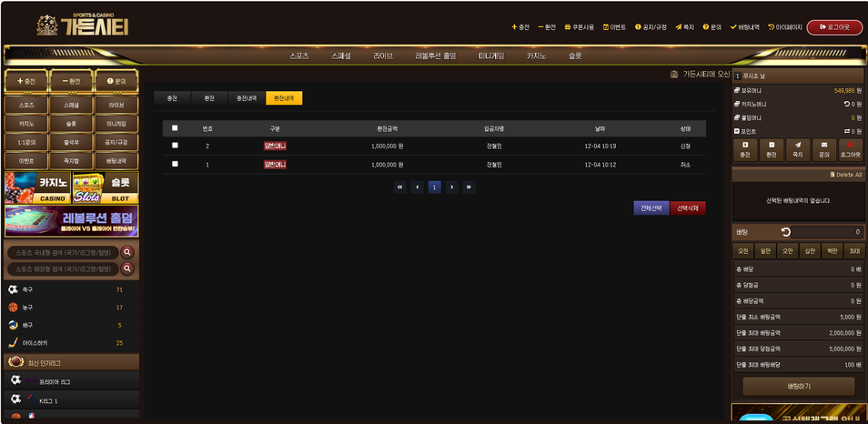Viewport: 868px width, 424px height.
Task: Click the betting amount reset arrow icon
Action: (x=786, y=232)
